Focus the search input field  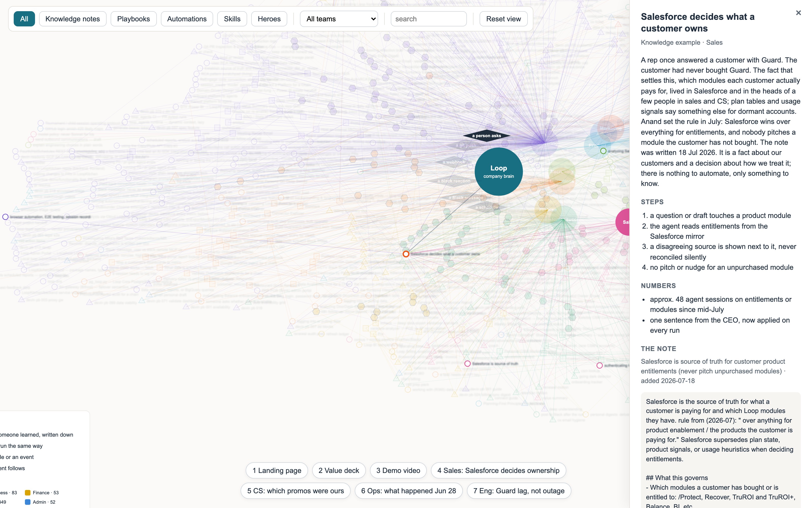(429, 19)
